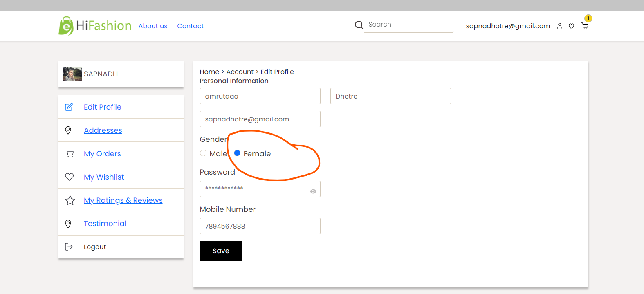Click the password input field
Image resolution: width=644 pixels, height=294 pixels.
click(x=260, y=189)
